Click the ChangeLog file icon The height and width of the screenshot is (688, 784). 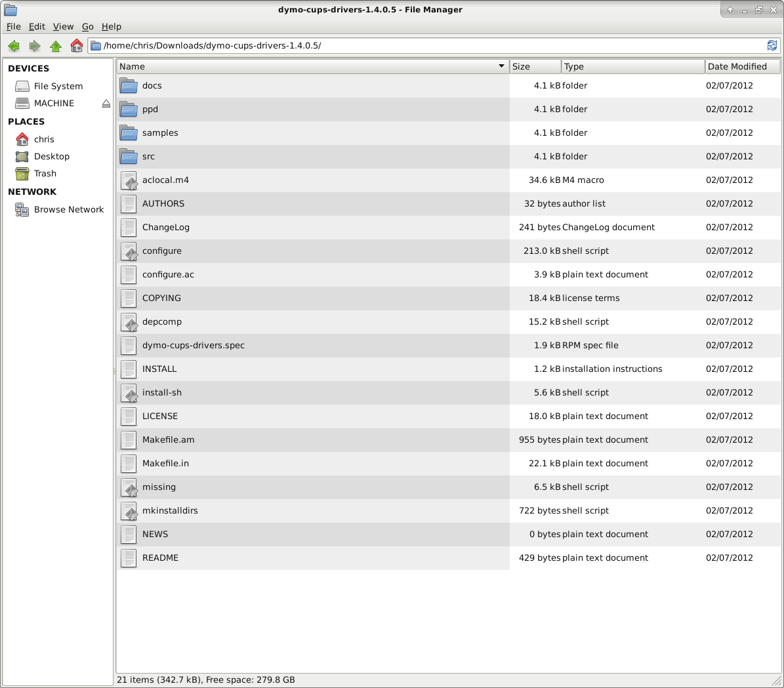tap(129, 227)
